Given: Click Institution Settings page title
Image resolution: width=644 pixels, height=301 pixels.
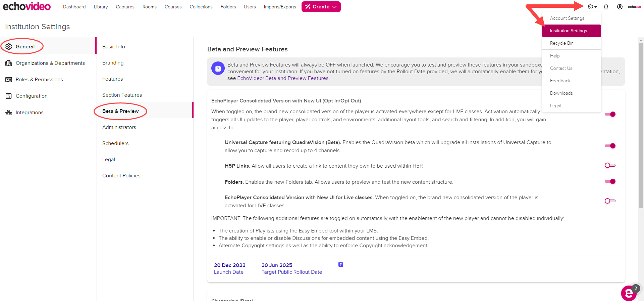Looking at the screenshot, I should coord(38,27).
